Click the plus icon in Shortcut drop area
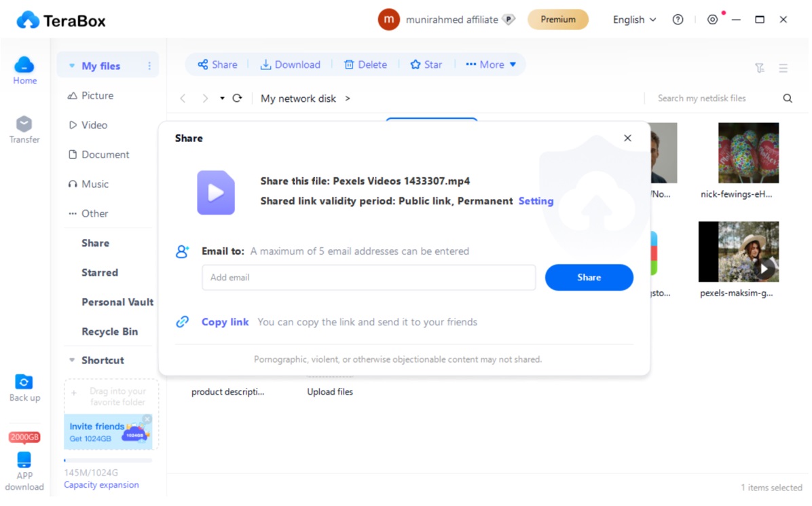 (x=74, y=393)
